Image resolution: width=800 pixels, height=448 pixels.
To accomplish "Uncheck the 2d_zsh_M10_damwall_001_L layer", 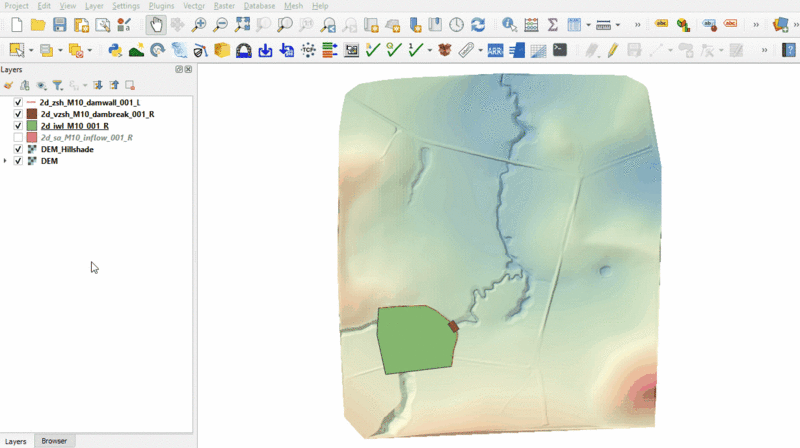I will pyautogui.click(x=18, y=103).
